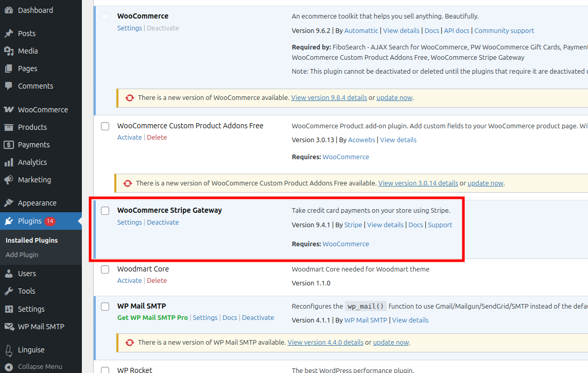View details of WooCommerce Stripe Gateway

tap(385, 225)
